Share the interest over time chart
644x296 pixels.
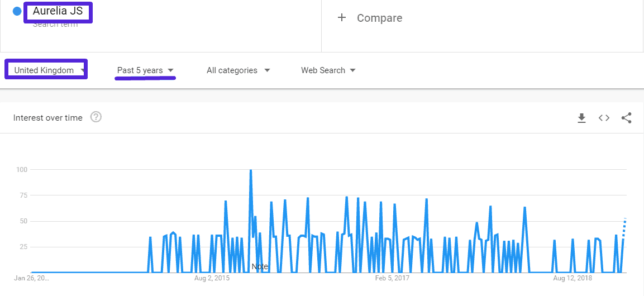tap(626, 118)
